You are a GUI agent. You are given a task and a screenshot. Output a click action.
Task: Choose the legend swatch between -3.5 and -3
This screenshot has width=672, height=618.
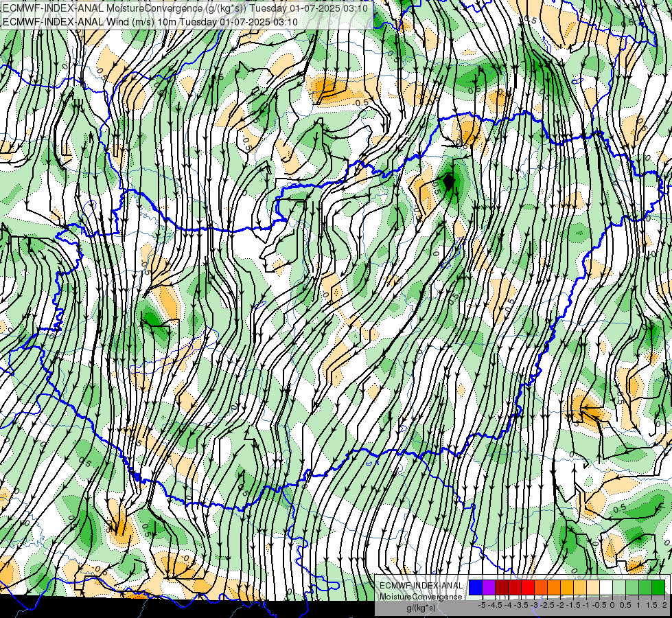click(528, 587)
